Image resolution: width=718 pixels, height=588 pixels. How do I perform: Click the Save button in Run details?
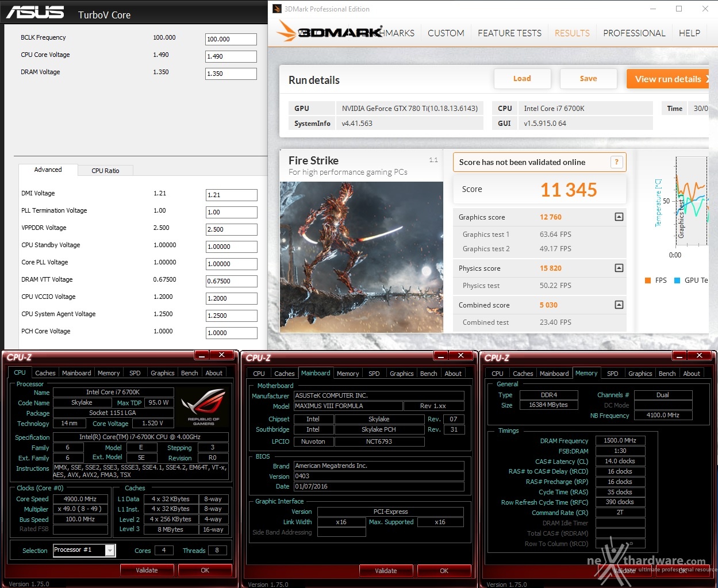coord(588,79)
